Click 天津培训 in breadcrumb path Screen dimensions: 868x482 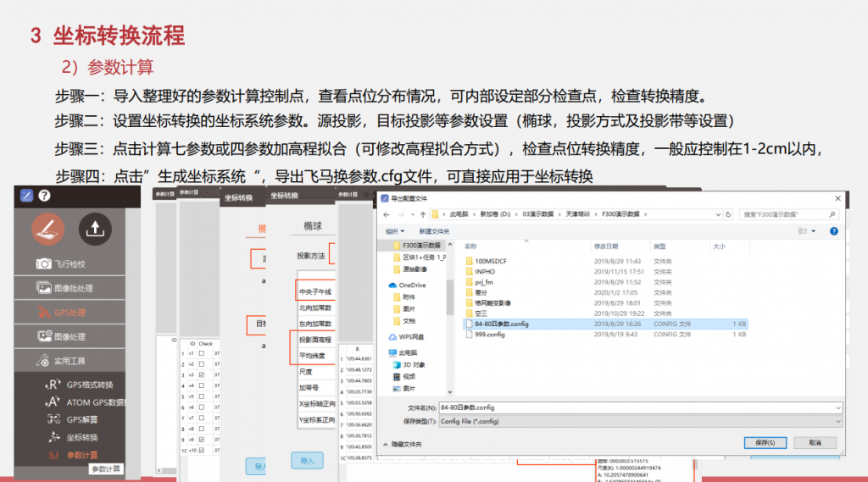point(577,214)
